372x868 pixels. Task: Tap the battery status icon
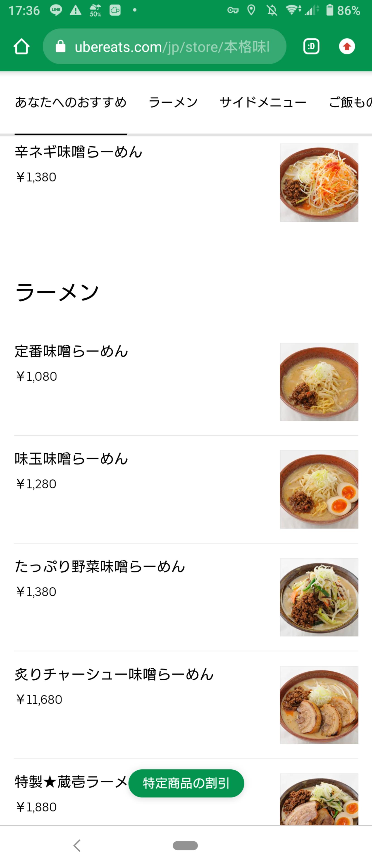(x=329, y=10)
